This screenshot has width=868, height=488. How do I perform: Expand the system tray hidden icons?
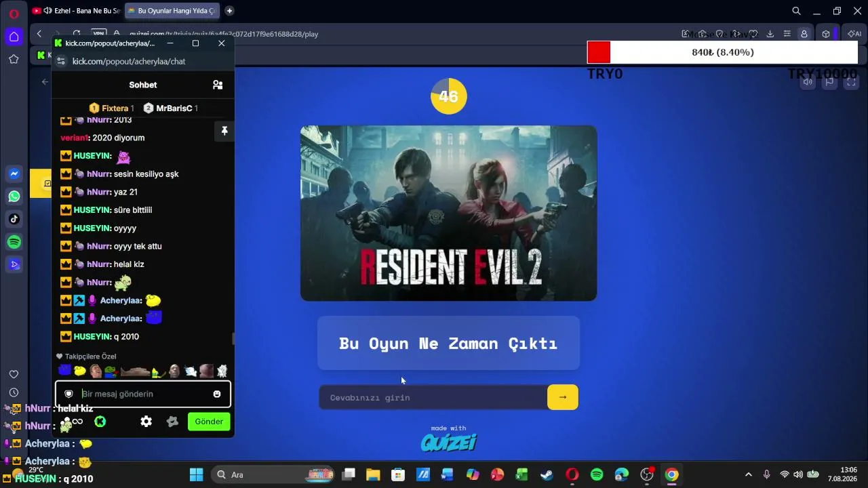click(748, 474)
